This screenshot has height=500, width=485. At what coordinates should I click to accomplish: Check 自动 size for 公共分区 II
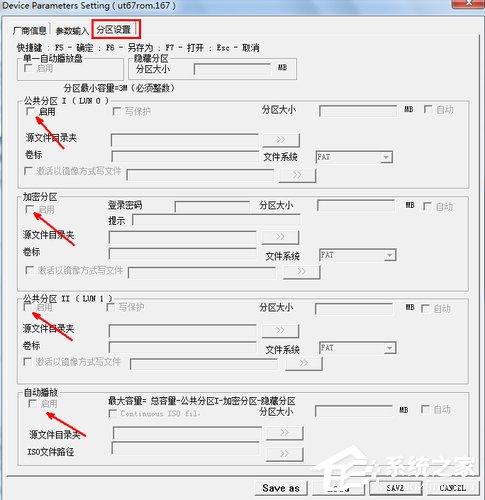(x=425, y=308)
